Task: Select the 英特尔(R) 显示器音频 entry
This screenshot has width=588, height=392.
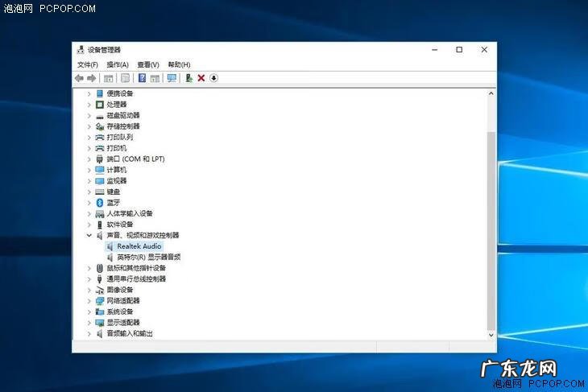Action: pos(149,257)
